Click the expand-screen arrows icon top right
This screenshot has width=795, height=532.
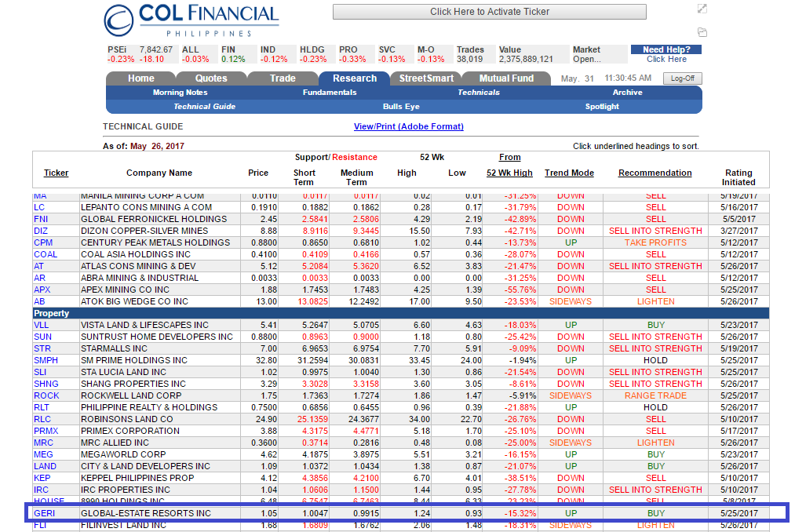(x=702, y=9)
